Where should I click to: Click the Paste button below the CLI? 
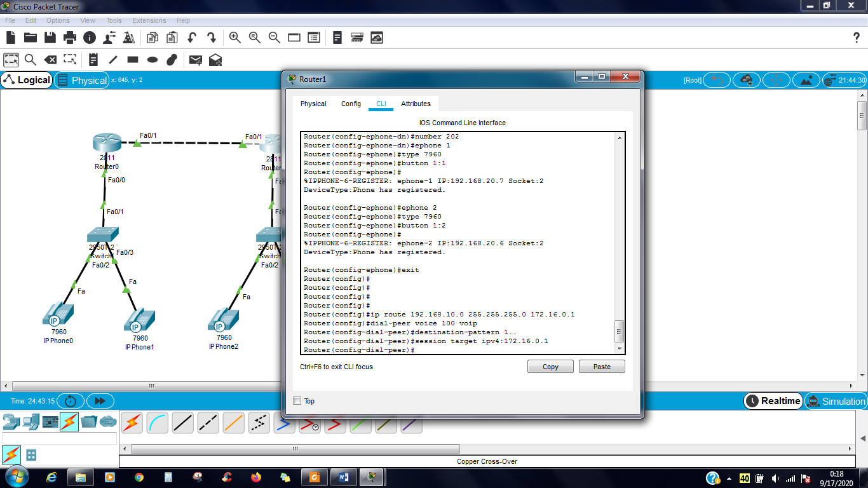tap(602, 367)
